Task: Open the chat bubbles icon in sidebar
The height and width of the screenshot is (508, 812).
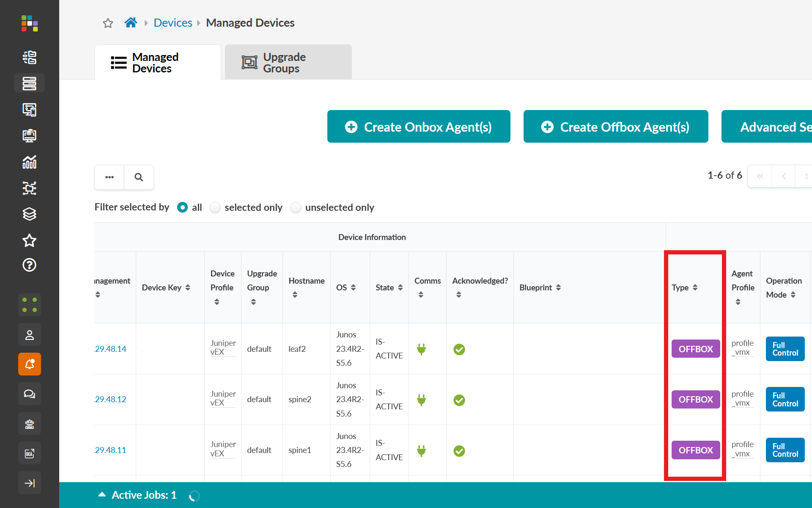Action: click(x=29, y=394)
